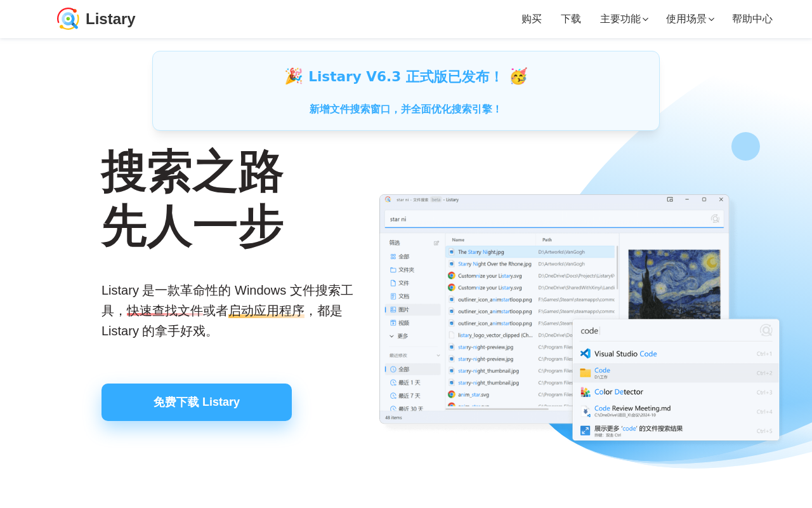The image size is (812, 508).
Task: Select 全部 under 最近修改 with clock icon
Action: 412,370
